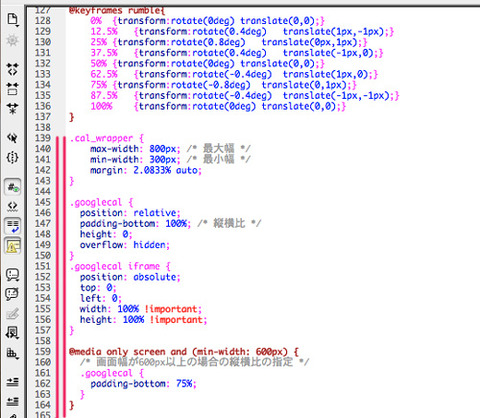Click the .googlecal selector on line 161
The height and width of the screenshot is (418, 480).
[112, 373]
